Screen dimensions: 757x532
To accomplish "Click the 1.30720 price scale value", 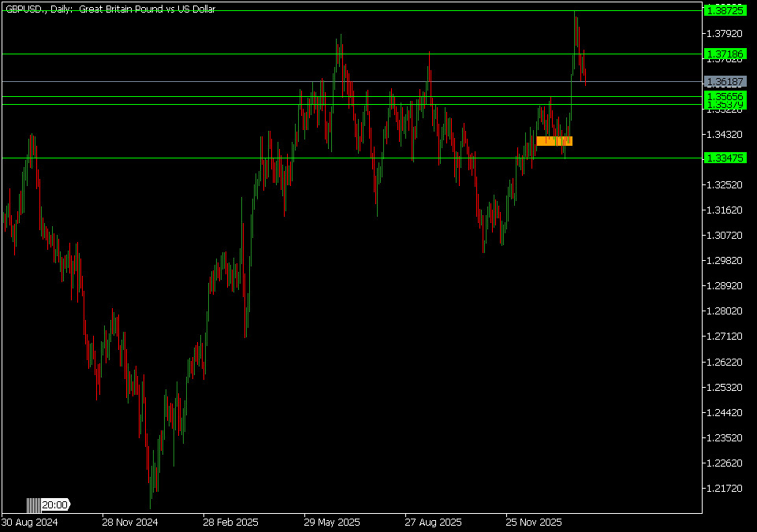I will [725, 236].
